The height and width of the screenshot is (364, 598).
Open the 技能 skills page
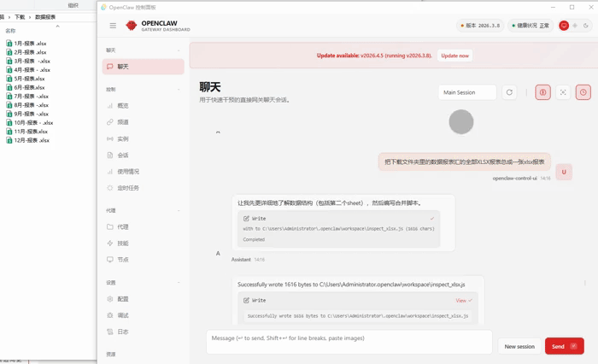(x=143, y=244)
